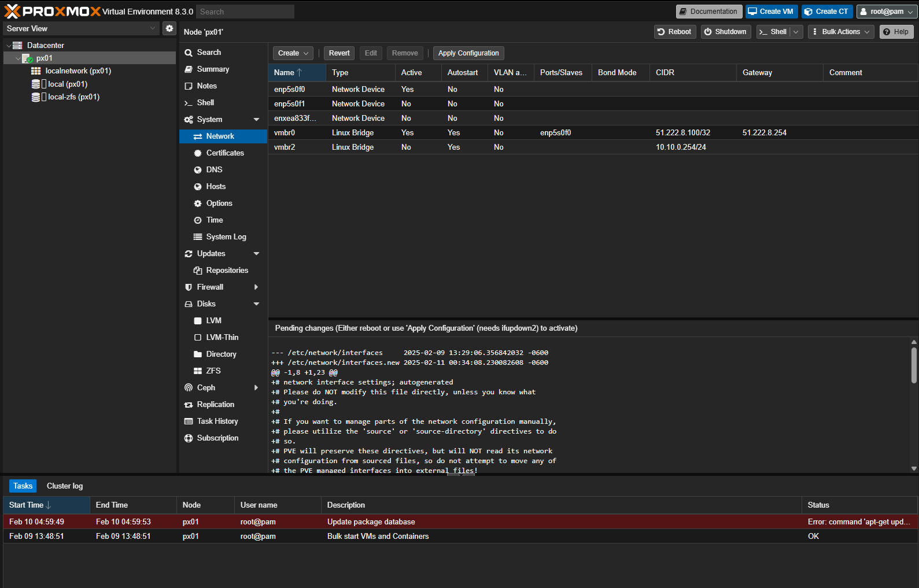Select the vmbr2 network row
Screen dimensions: 919x588
point(593,147)
